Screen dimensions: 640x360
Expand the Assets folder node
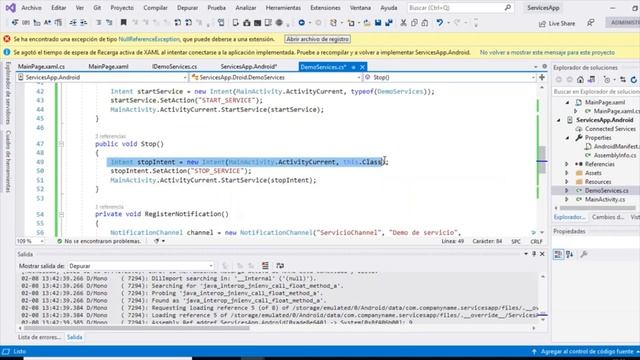click(x=567, y=173)
